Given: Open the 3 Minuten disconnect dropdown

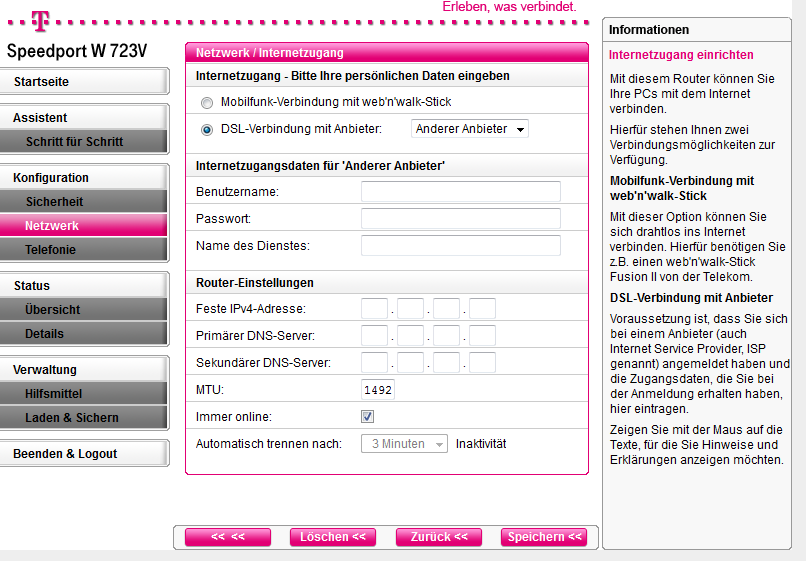Looking at the screenshot, I should [x=404, y=444].
